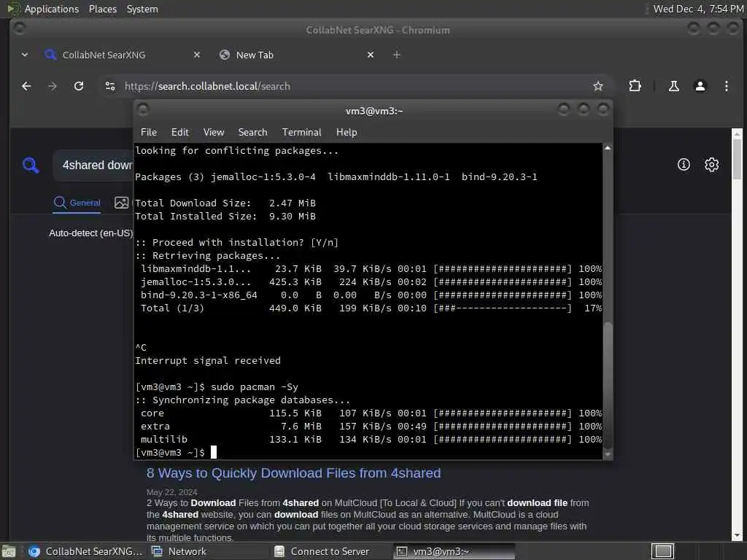Click the forward navigation arrow
The width and height of the screenshot is (747, 560).
coord(53,86)
